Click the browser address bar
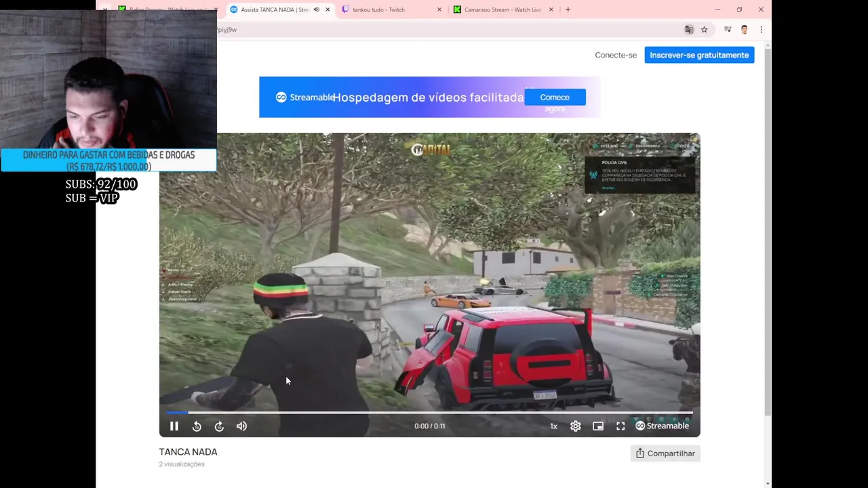This screenshot has height=488, width=868. [448, 30]
